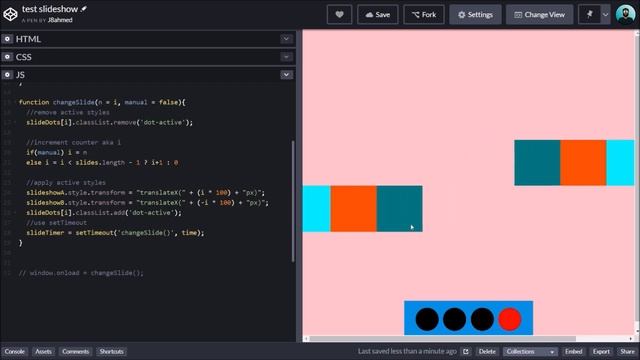
Task: Open the Comments panel
Action: coord(76,351)
